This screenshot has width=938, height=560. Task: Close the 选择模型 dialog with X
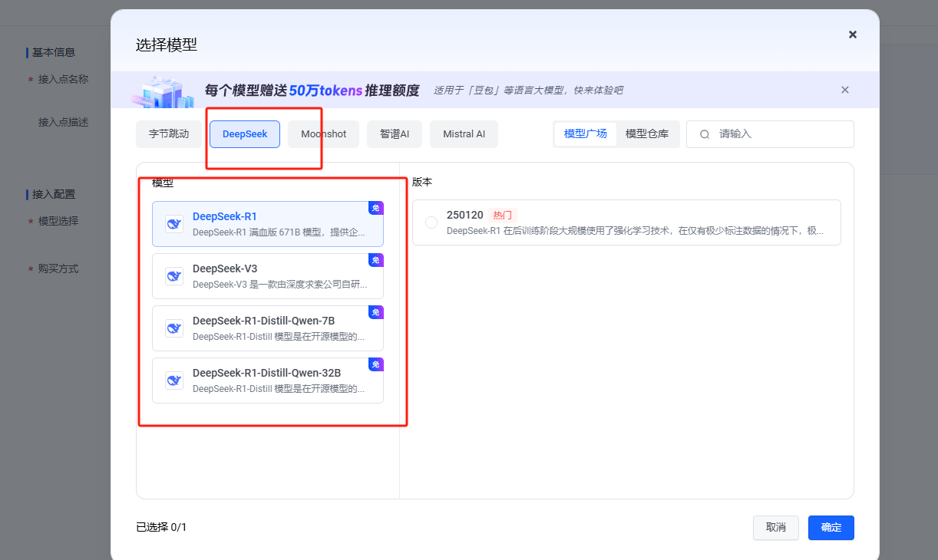click(852, 35)
